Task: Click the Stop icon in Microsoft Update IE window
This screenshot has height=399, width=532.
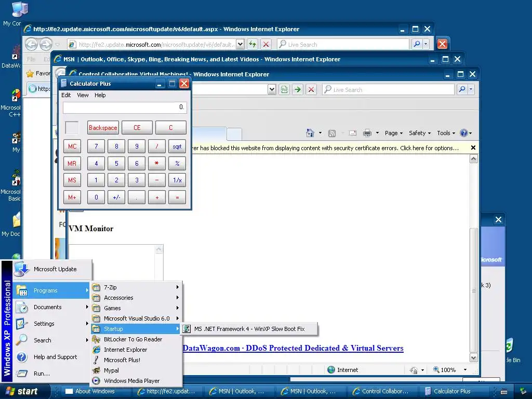Action: (x=266, y=44)
